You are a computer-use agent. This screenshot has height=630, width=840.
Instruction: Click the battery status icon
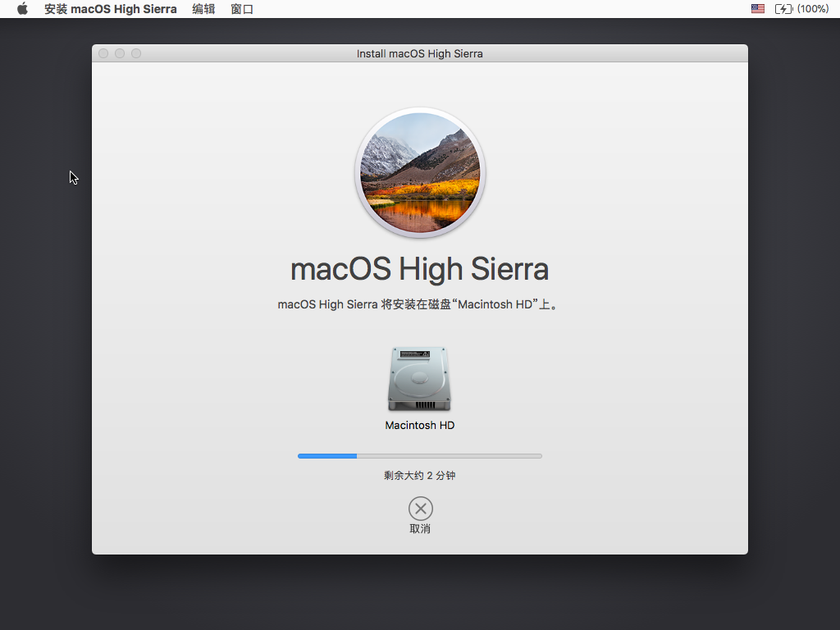783,9
